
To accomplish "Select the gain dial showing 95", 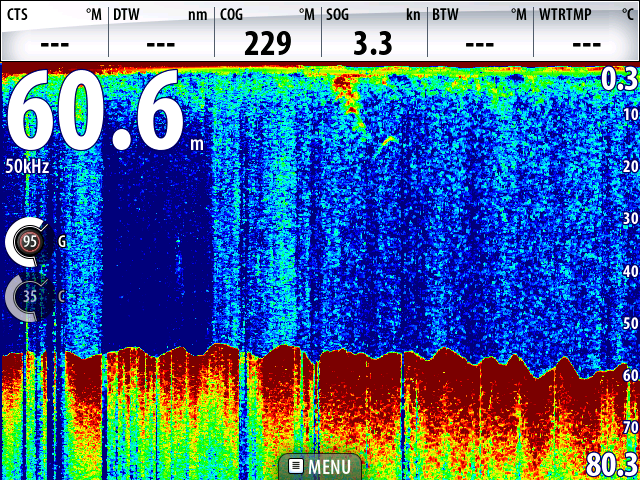I will point(30,241).
